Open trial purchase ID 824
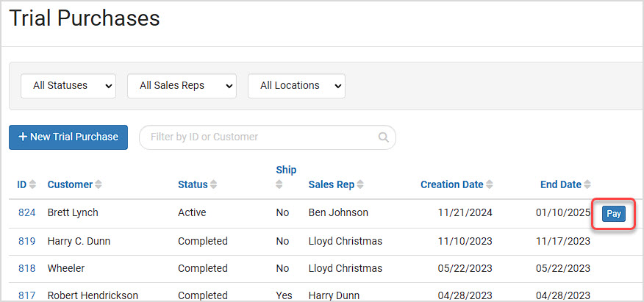The height and width of the screenshot is (302, 644). pos(26,212)
